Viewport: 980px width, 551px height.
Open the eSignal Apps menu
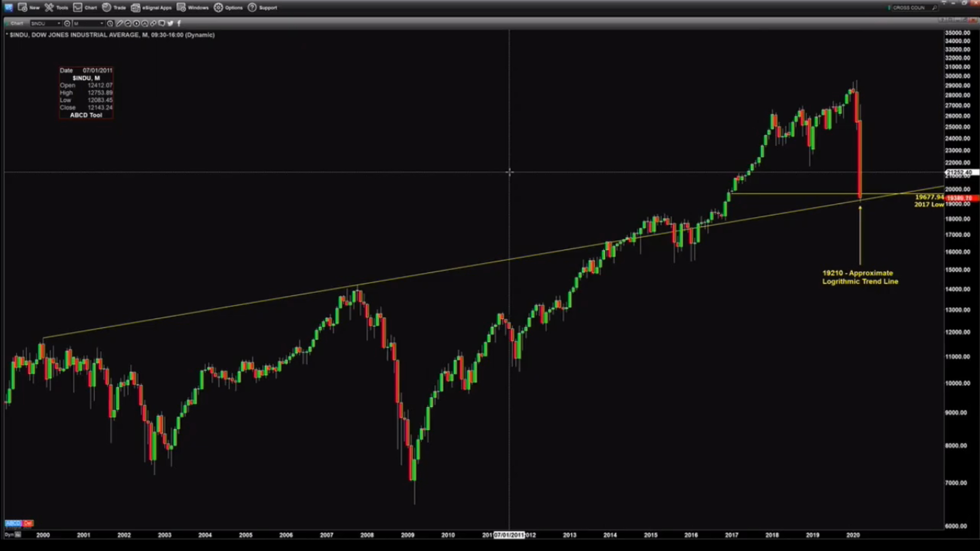[151, 8]
